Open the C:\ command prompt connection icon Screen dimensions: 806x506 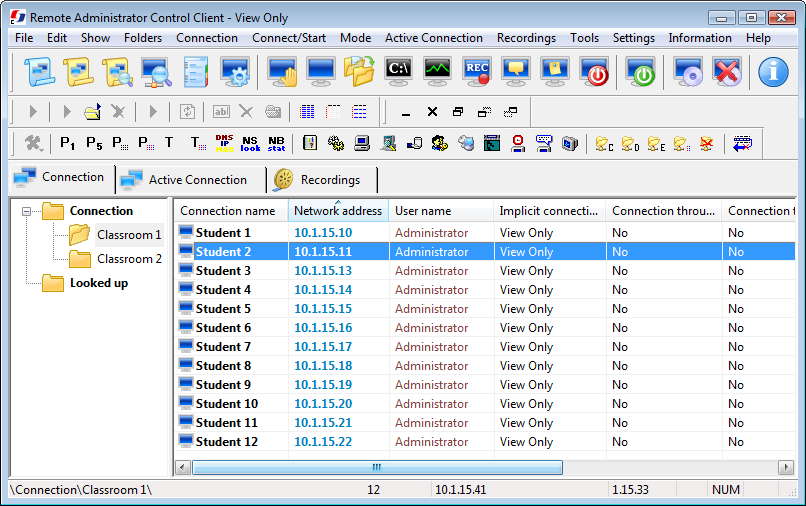pos(398,71)
